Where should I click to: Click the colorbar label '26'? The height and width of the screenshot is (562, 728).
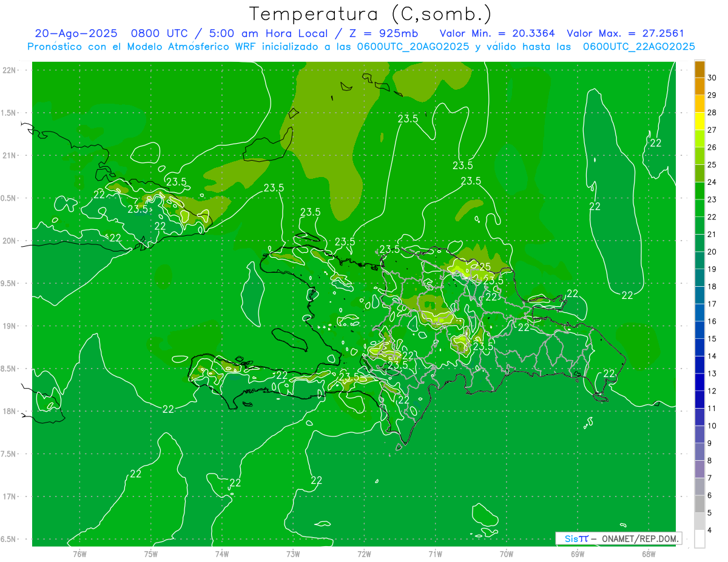click(x=712, y=147)
